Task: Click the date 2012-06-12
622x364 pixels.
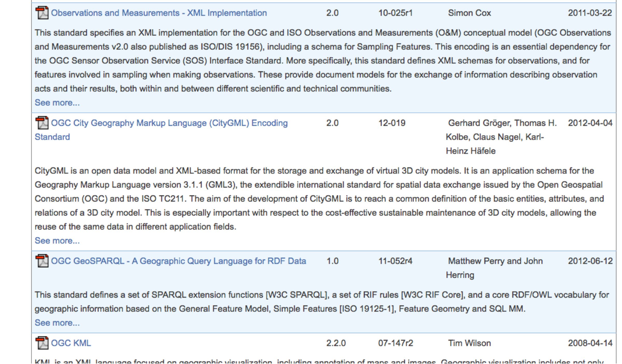Action: pos(590,261)
